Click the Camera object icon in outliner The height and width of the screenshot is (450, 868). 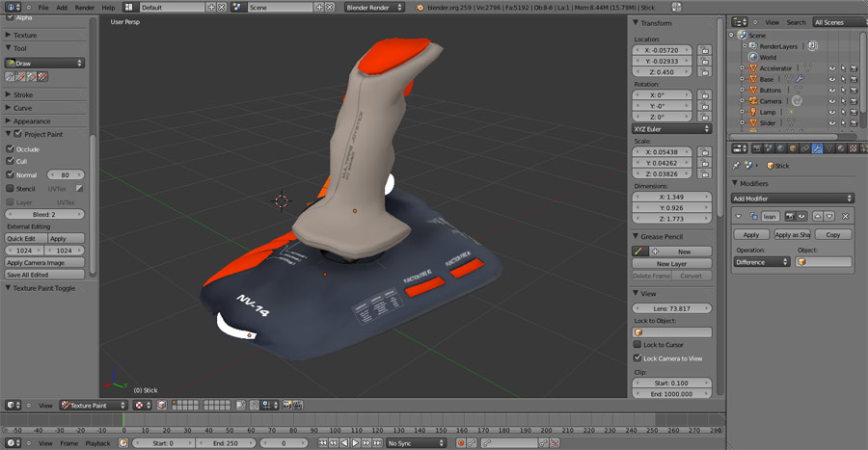(752, 100)
